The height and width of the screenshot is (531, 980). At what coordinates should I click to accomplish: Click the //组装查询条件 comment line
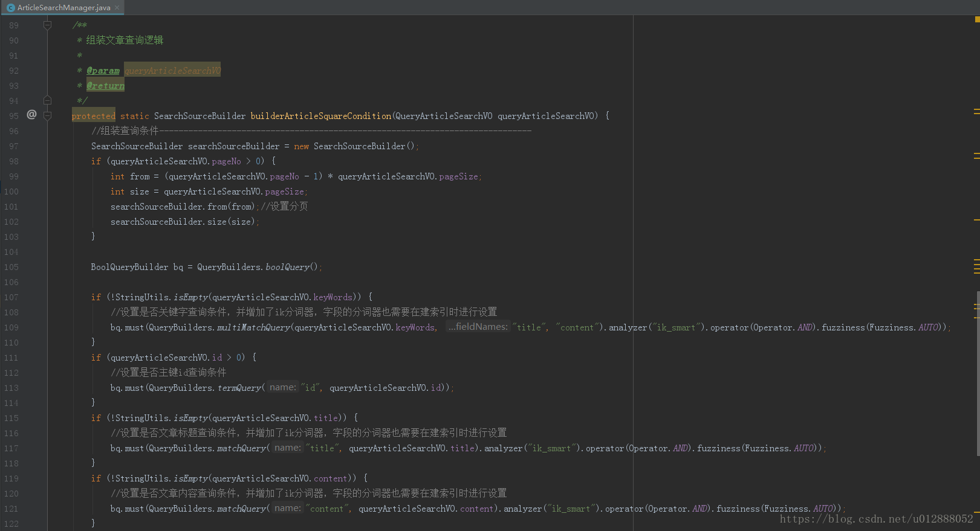pos(311,130)
